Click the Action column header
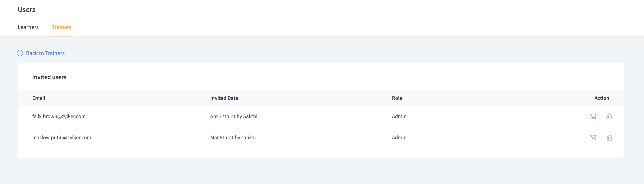 (x=601, y=98)
